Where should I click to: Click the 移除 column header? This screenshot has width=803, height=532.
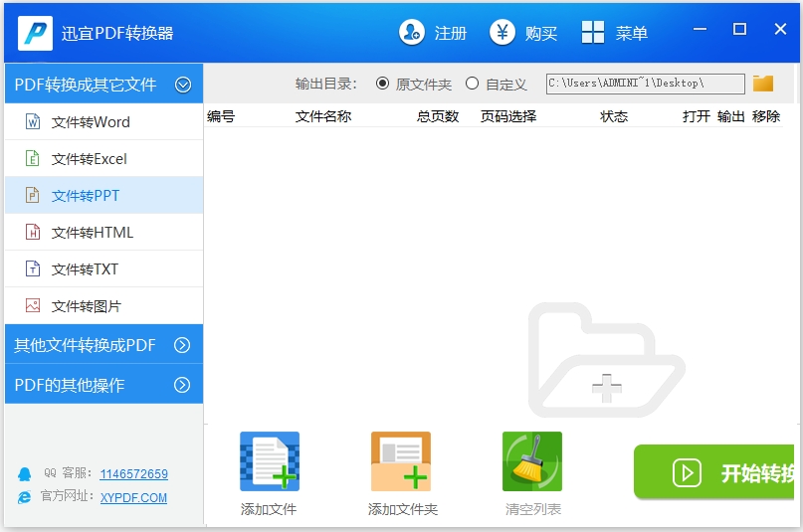click(766, 116)
